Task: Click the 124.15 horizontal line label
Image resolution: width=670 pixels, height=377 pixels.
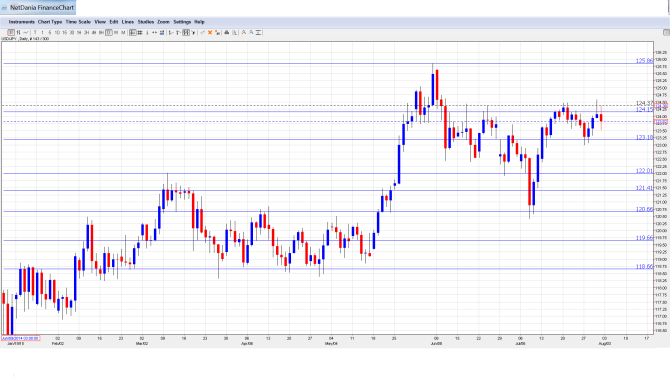Action: click(644, 109)
